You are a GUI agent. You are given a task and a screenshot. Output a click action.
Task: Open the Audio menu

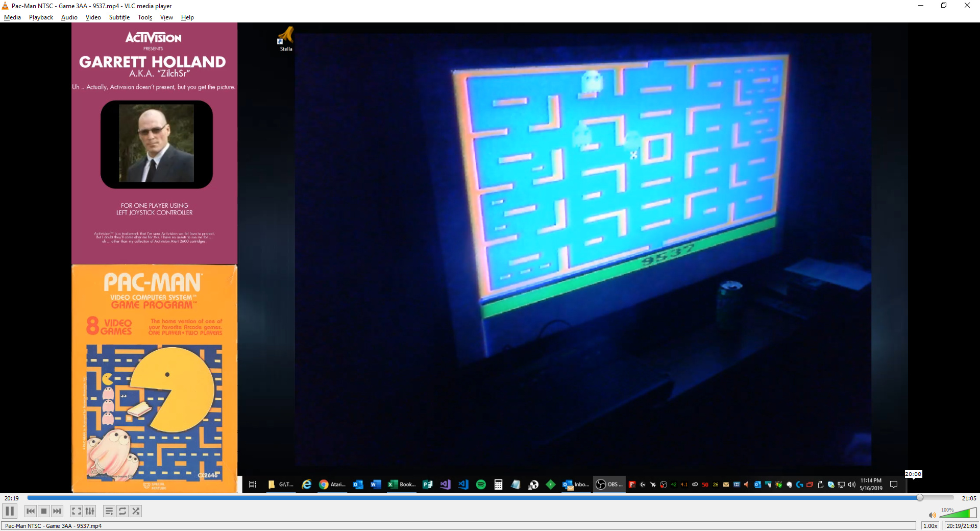[69, 17]
